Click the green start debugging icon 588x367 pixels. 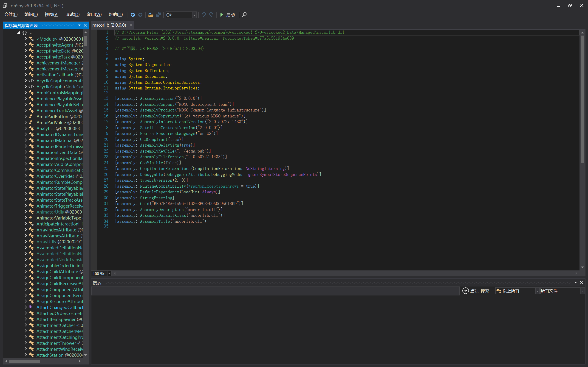(x=222, y=15)
